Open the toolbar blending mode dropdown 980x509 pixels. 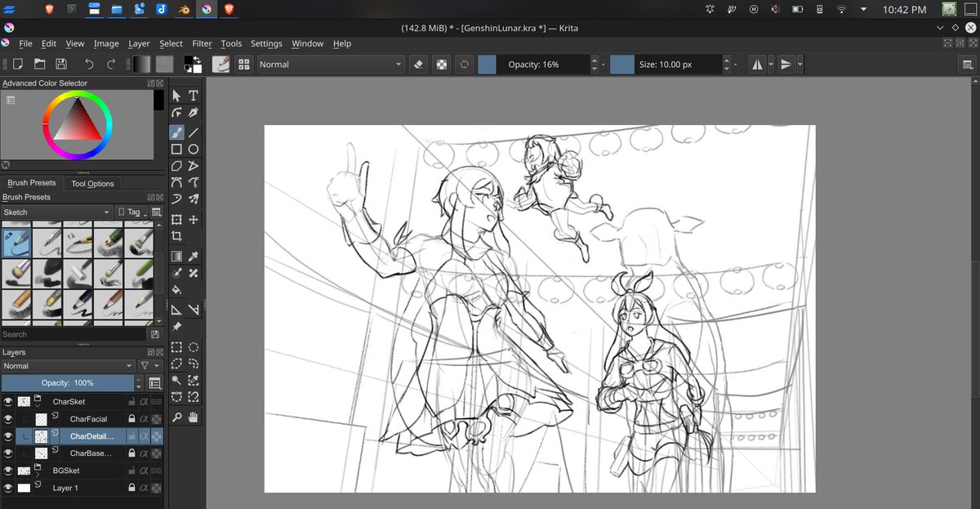330,65
